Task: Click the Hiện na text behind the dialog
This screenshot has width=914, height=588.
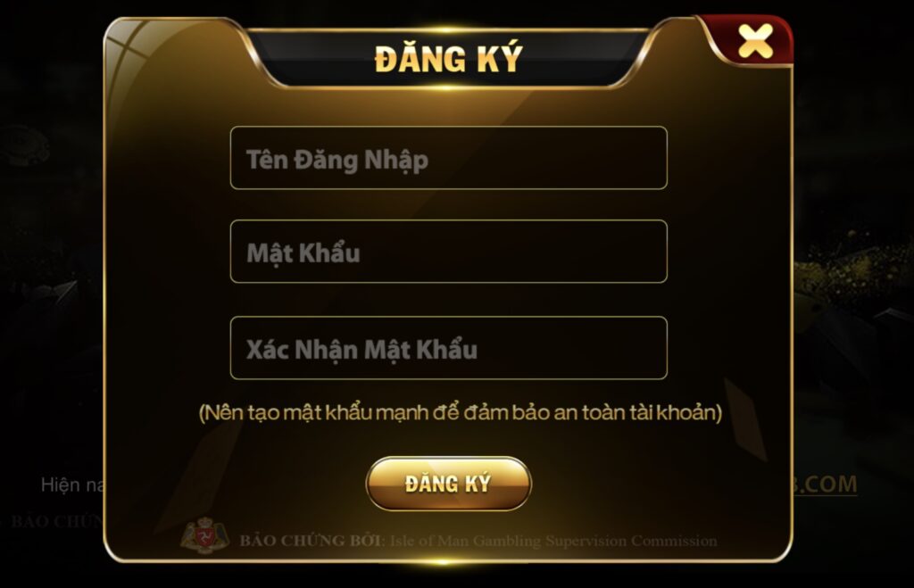Action: pos(73,484)
